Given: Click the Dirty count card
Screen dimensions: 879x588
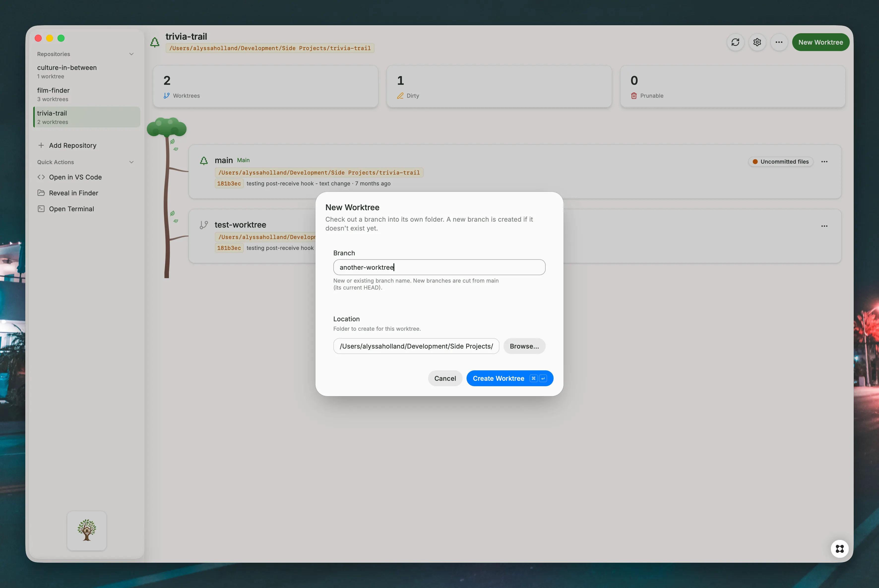Looking at the screenshot, I should click(x=499, y=87).
